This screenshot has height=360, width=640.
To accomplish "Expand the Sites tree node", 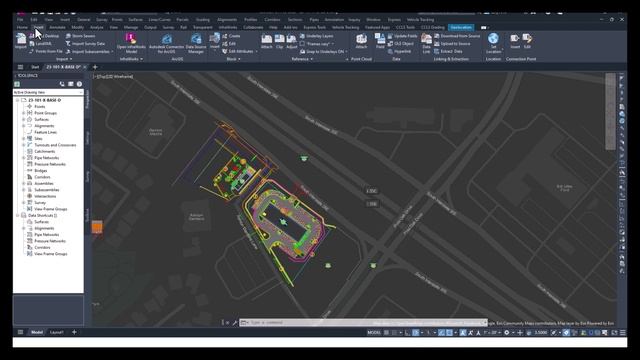I will coord(24,139).
